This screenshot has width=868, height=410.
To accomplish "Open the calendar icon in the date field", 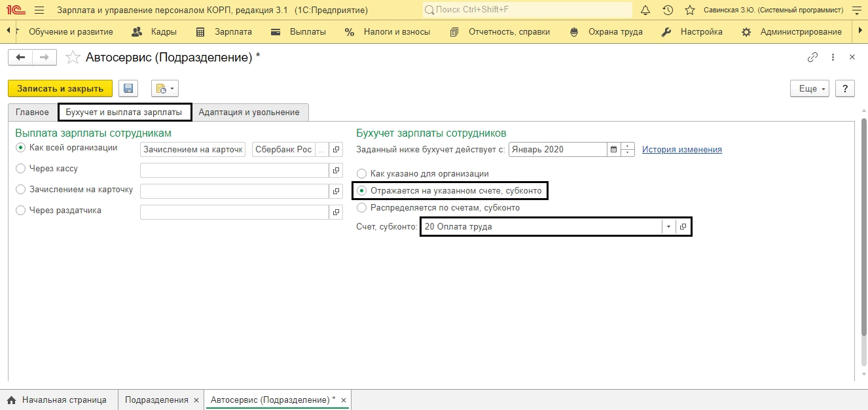I will tap(613, 149).
